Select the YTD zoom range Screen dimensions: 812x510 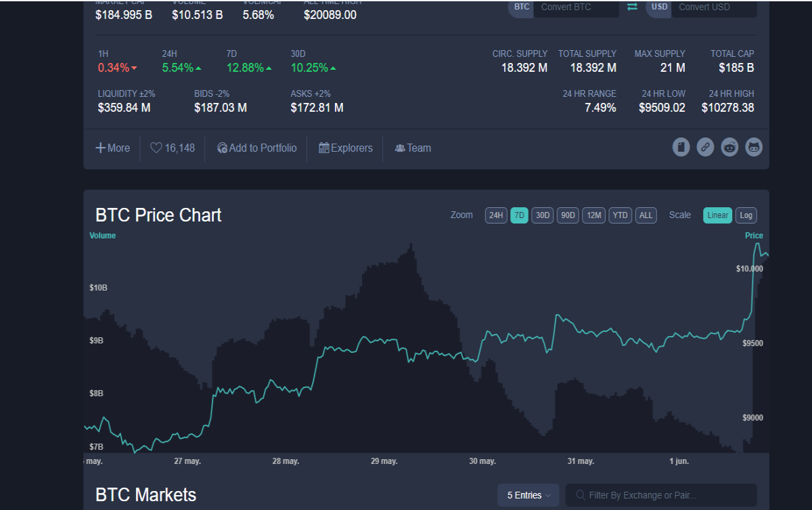(620, 215)
